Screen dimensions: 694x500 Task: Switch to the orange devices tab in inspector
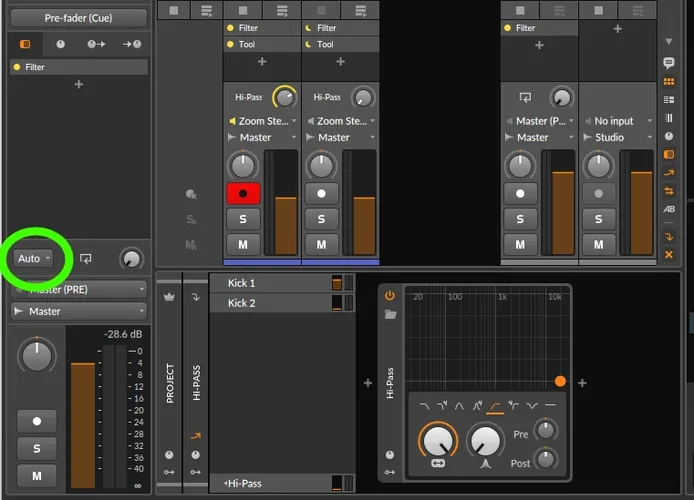(x=25, y=45)
